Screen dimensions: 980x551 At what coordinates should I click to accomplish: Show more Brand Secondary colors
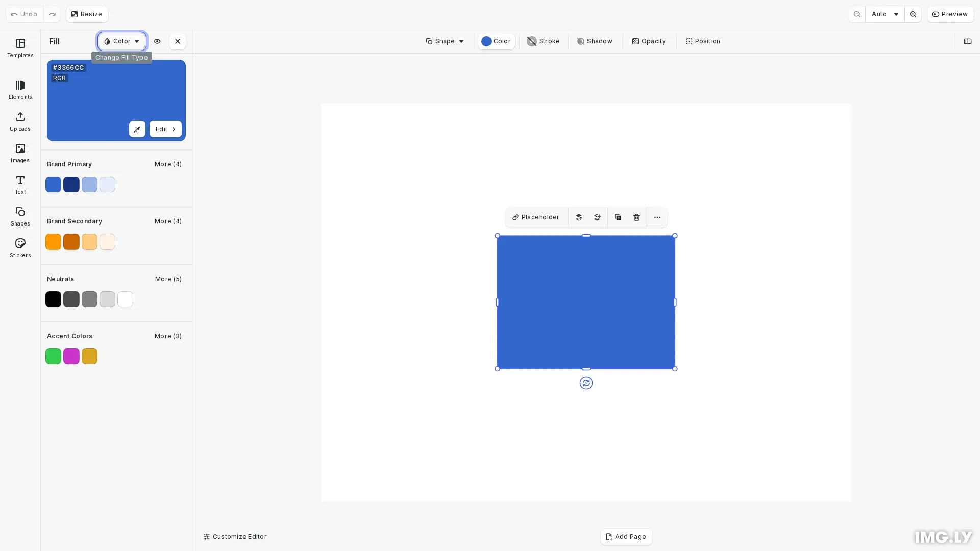coord(167,221)
